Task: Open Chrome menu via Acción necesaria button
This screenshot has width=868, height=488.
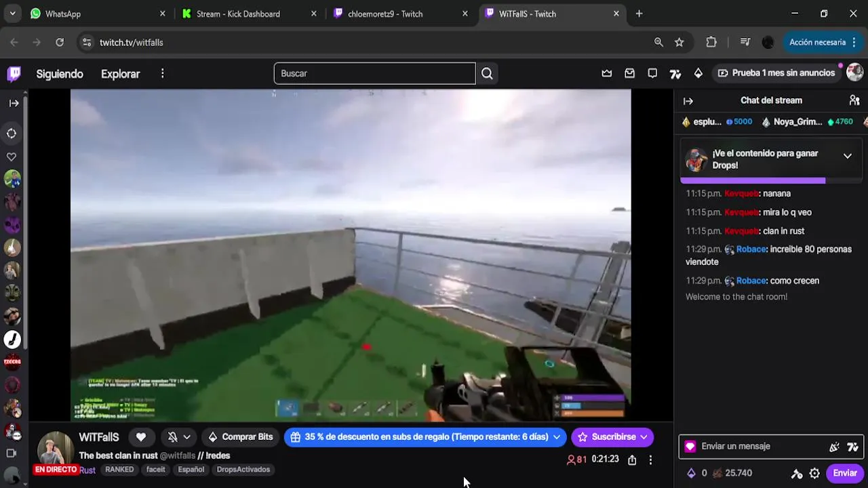Action: click(x=822, y=42)
